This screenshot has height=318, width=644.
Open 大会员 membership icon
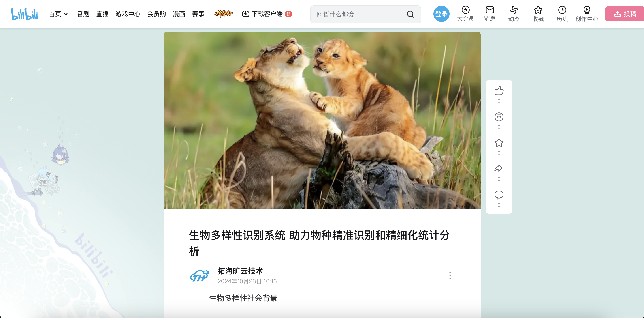click(465, 14)
